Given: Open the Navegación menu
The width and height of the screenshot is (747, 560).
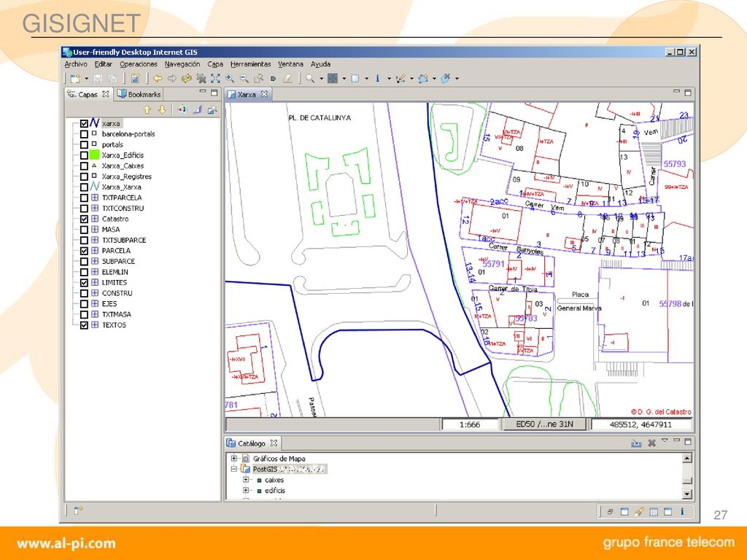Looking at the screenshot, I should [x=182, y=64].
